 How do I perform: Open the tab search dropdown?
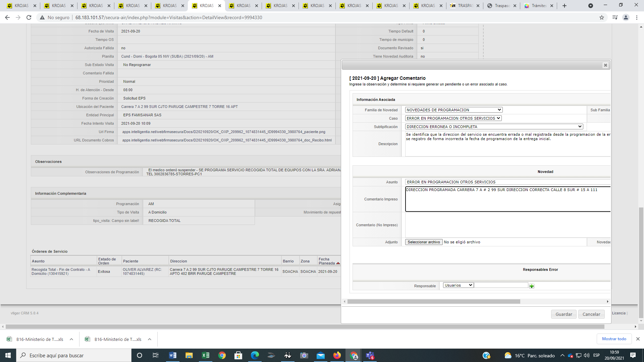coord(591,6)
